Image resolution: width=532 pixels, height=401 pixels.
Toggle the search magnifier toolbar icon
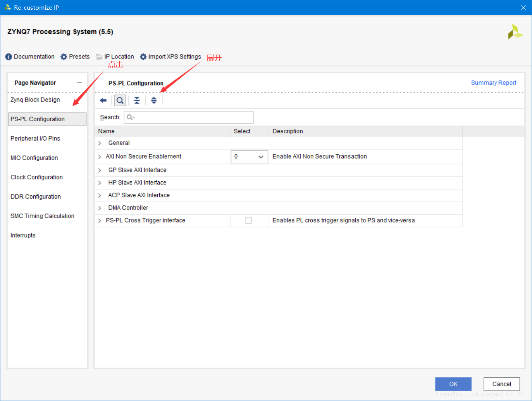click(x=120, y=100)
